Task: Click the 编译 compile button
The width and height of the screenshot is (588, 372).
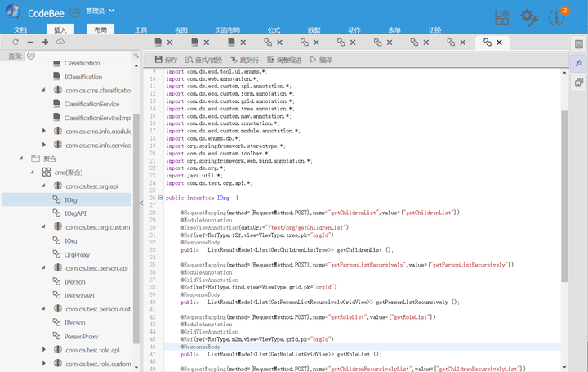Action: click(x=320, y=60)
